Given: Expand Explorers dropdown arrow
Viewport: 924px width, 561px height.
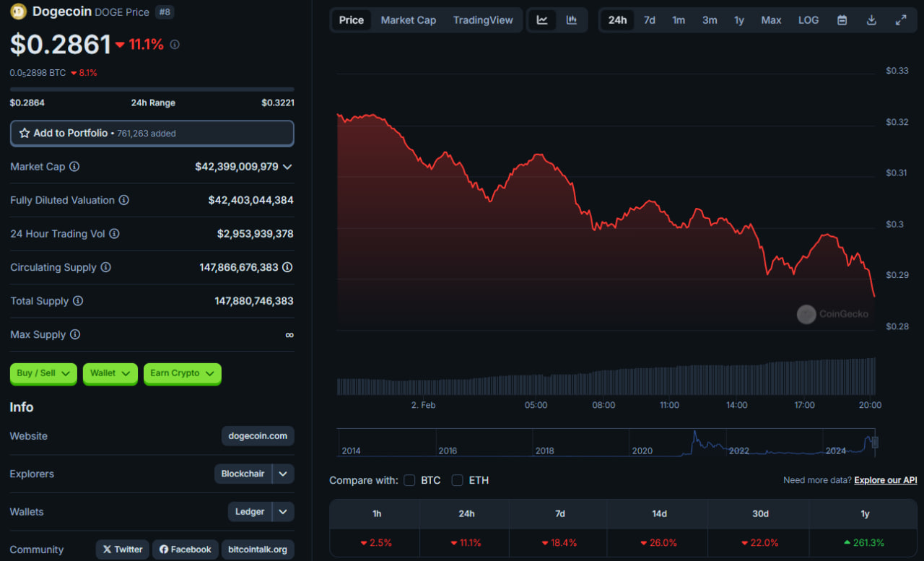Looking at the screenshot, I should pyautogui.click(x=283, y=474).
